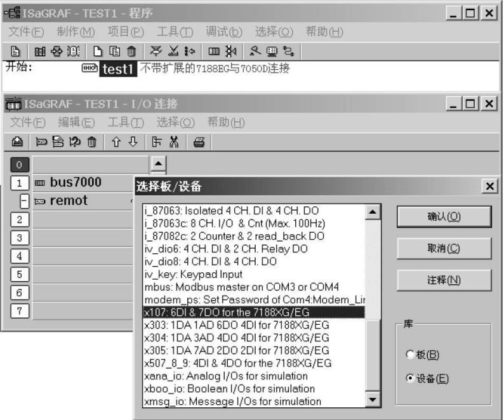Open 文件(F) menu in Programs window
Screen dimensions: 504x420
coord(27,32)
